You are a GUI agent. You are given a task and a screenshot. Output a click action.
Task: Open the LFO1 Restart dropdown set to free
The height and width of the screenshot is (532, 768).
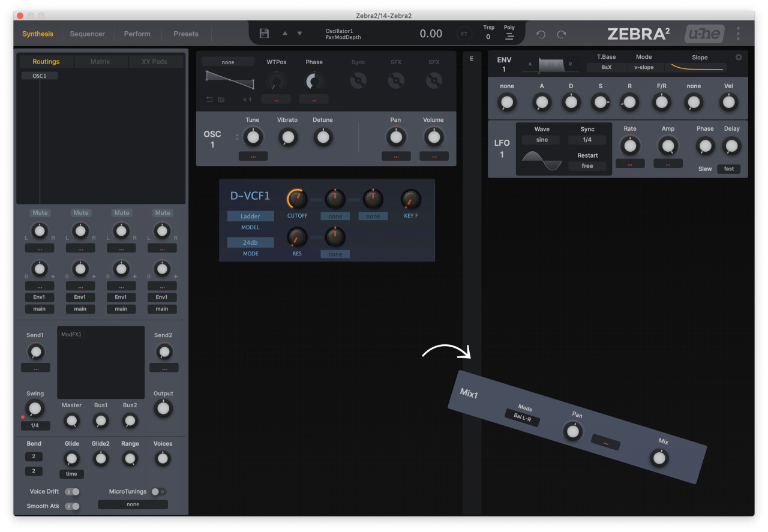(x=587, y=166)
